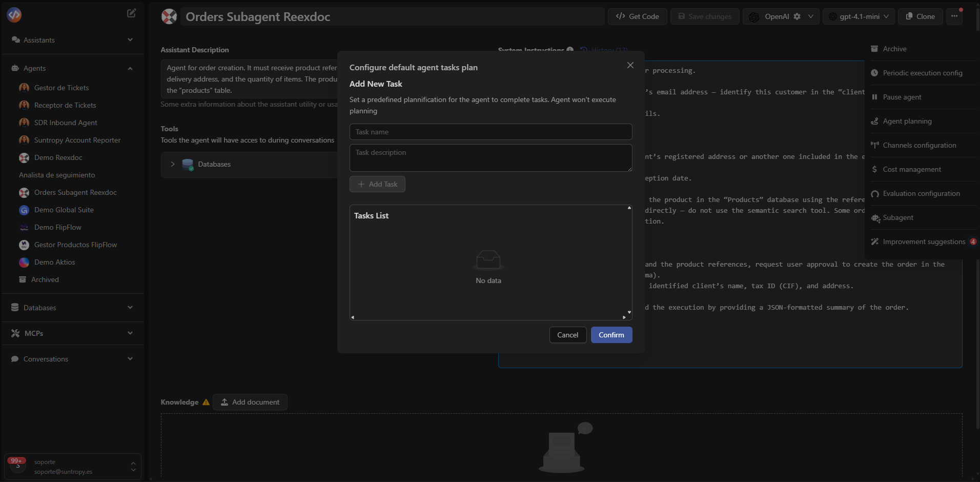Click the Get Code button
The width and height of the screenshot is (980, 482).
637,16
